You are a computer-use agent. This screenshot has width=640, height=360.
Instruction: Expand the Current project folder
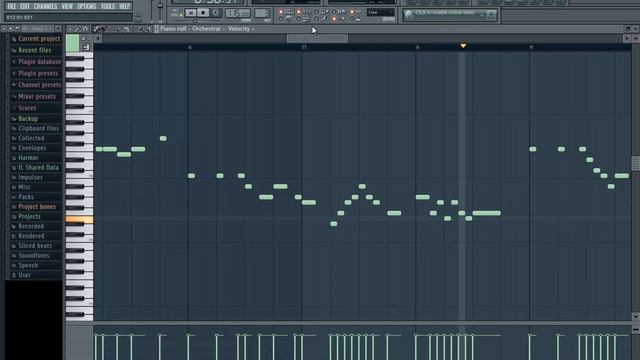click(39, 39)
